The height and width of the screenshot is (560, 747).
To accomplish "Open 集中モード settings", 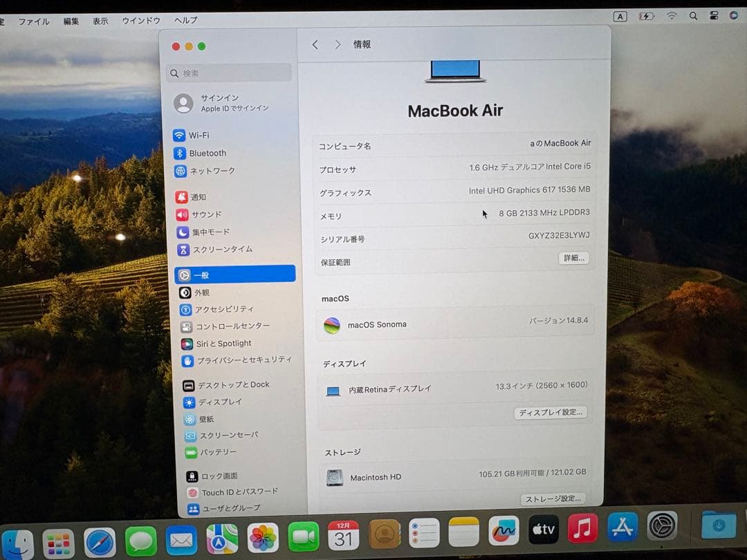I will tap(203, 232).
